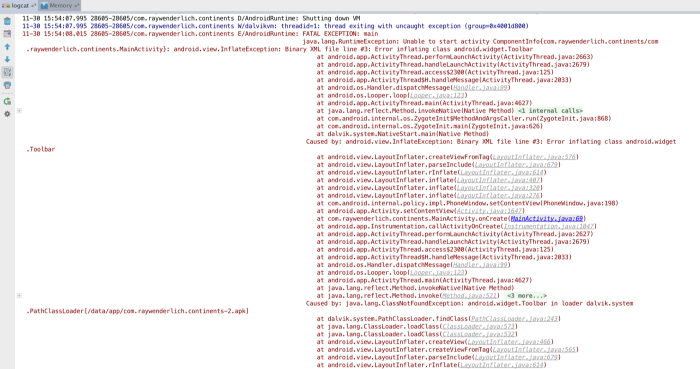
Task: Go up the stack trace with blue up arrow
Action: coord(7,46)
